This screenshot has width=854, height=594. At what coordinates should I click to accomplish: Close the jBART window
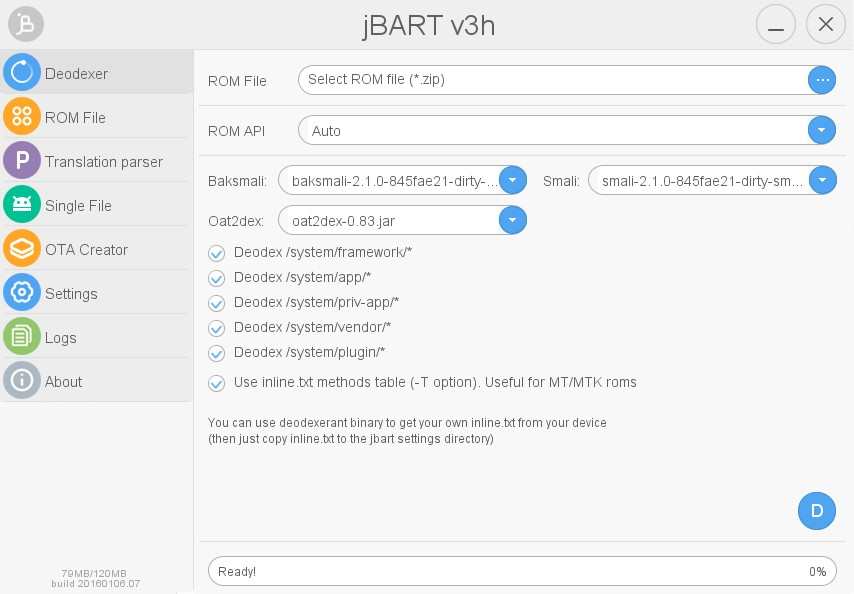[826, 24]
